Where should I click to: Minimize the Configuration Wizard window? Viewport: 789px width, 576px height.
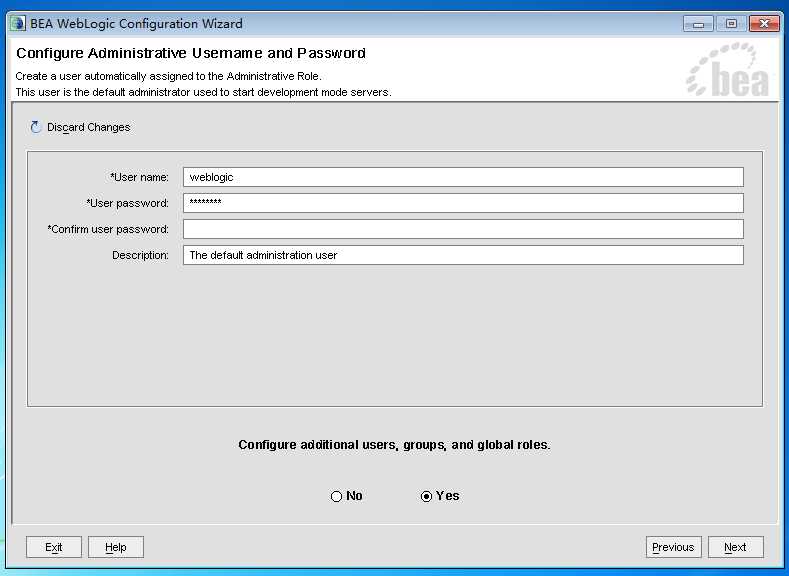pos(698,24)
